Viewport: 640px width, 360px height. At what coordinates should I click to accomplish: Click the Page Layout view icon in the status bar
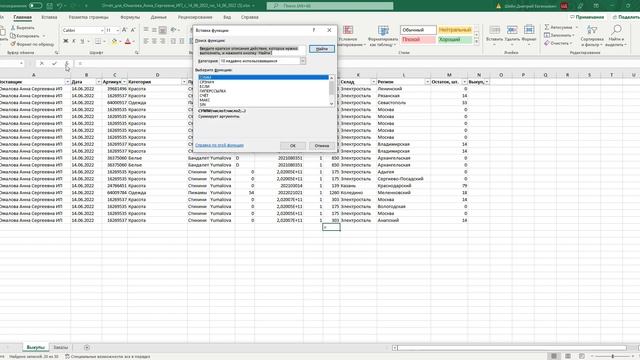point(568,356)
